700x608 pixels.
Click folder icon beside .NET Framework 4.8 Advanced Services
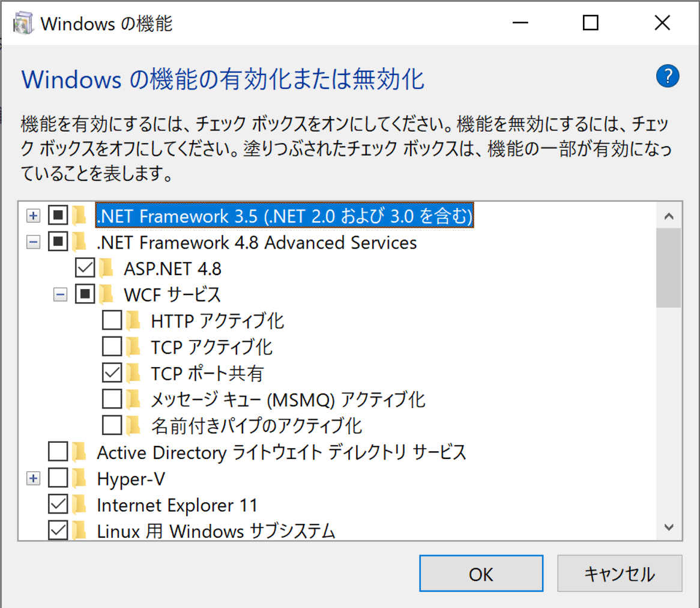click(80, 242)
